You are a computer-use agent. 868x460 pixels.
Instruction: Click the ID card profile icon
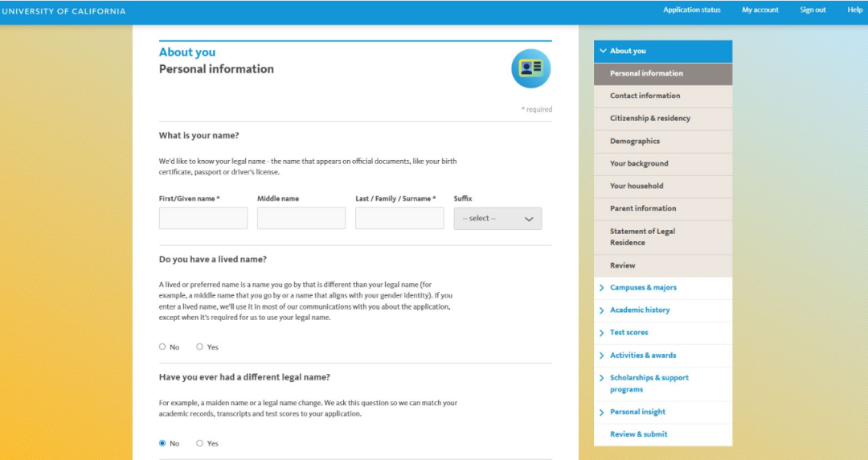tap(531, 68)
